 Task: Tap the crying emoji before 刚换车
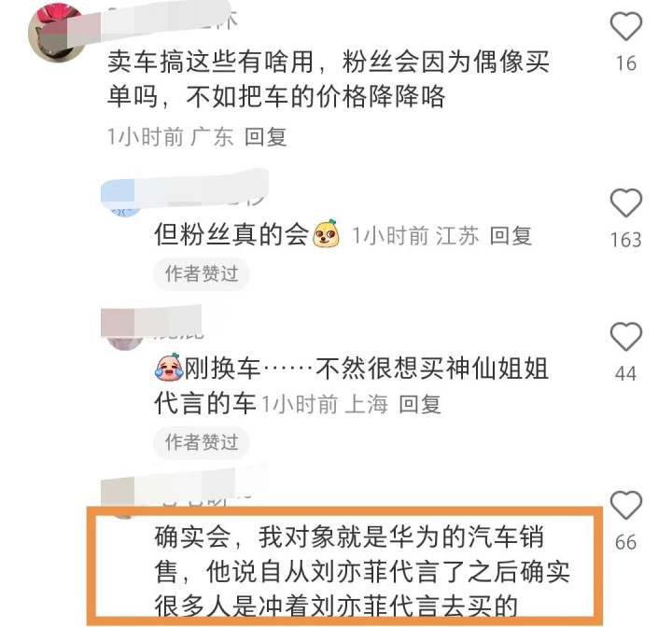[169, 367]
